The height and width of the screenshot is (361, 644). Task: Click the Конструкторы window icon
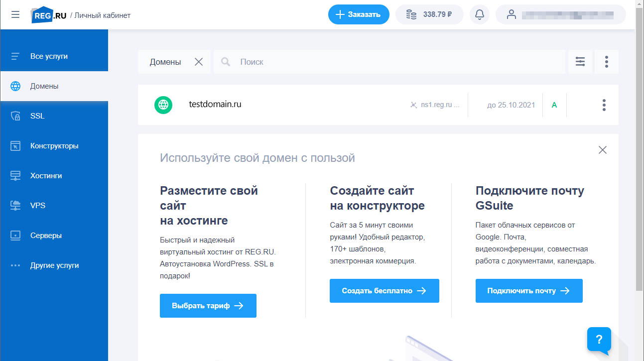[15, 146]
